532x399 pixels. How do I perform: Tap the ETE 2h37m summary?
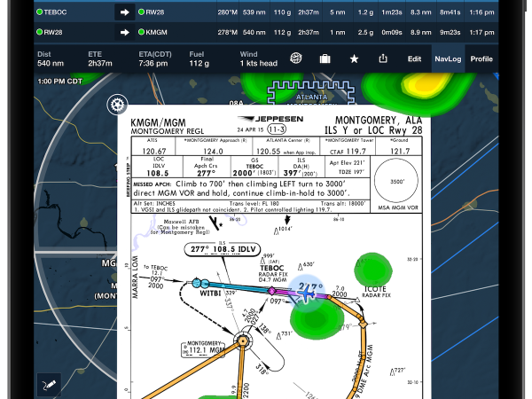coord(100,59)
